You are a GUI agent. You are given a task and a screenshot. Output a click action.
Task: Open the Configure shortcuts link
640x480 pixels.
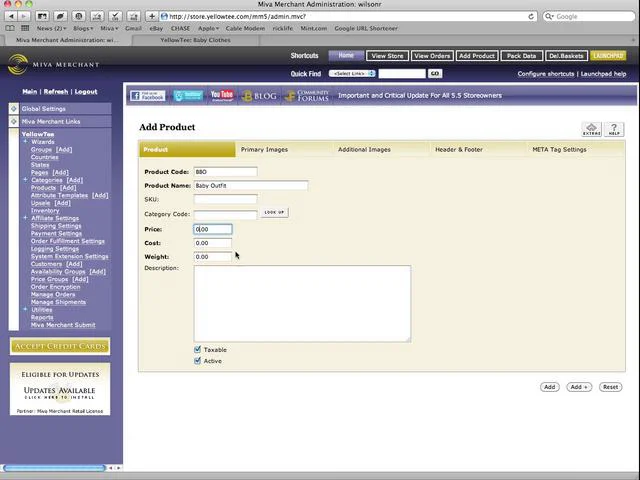pyautogui.click(x=546, y=74)
